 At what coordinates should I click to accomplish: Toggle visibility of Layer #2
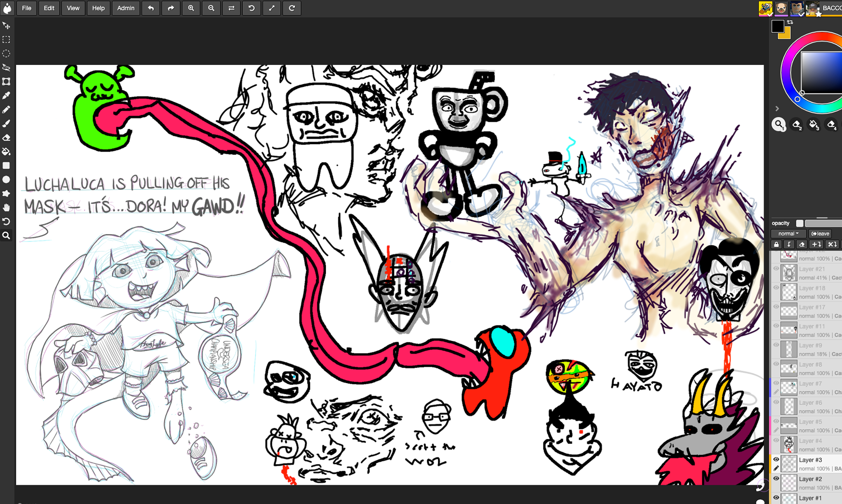[x=776, y=479]
